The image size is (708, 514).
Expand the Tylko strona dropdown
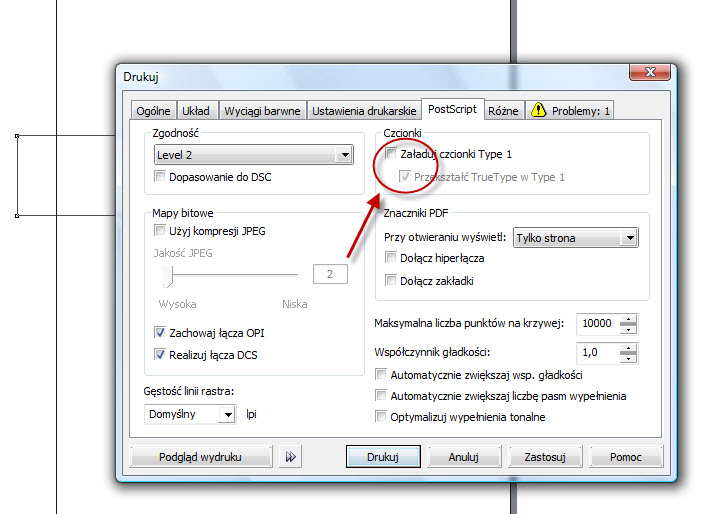[x=628, y=238]
